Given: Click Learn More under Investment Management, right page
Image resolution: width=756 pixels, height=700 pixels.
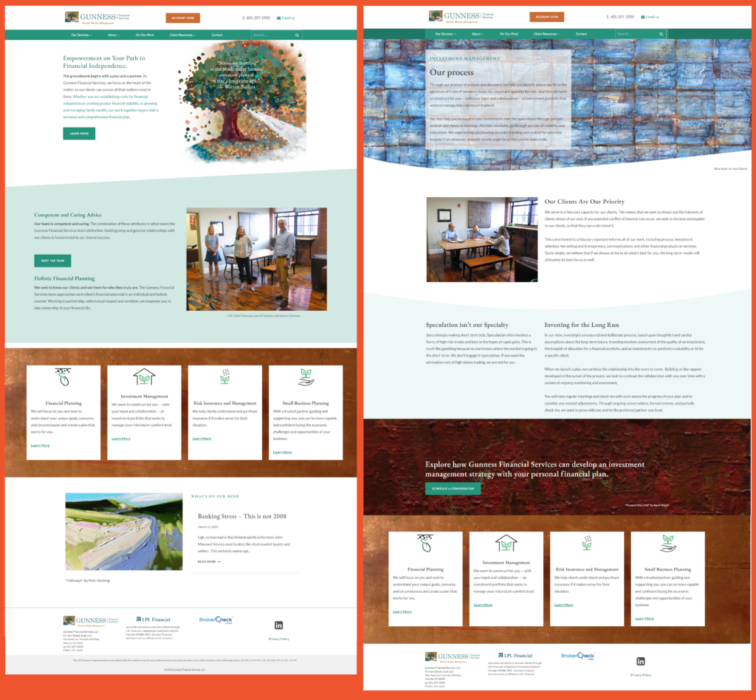Looking at the screenshot, I should pyautogui.click(x=483, y=605).
